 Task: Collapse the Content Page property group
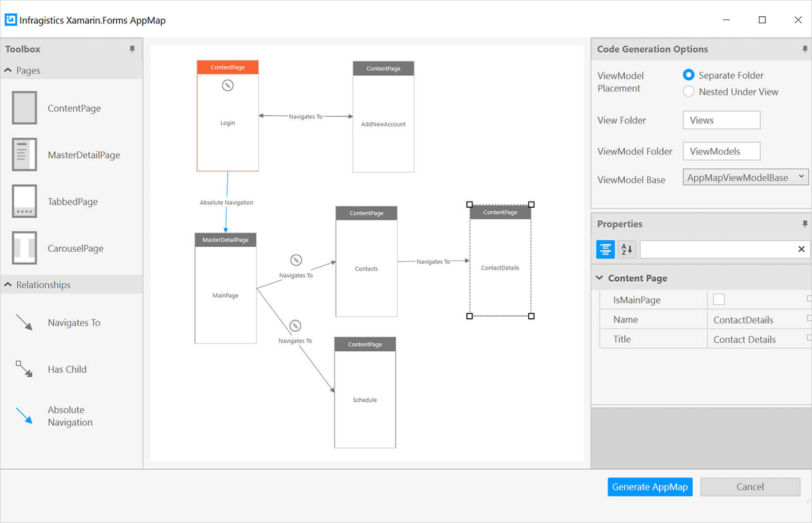599,278
